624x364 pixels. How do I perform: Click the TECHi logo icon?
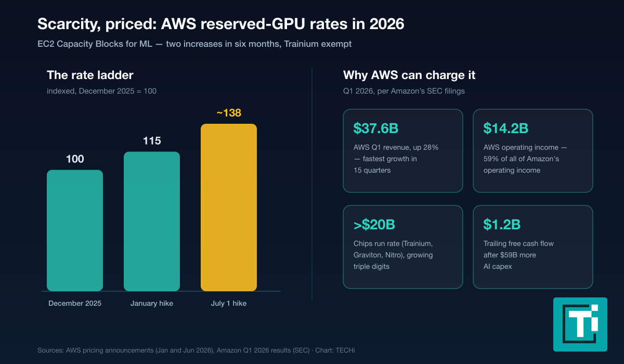point(580,324)
